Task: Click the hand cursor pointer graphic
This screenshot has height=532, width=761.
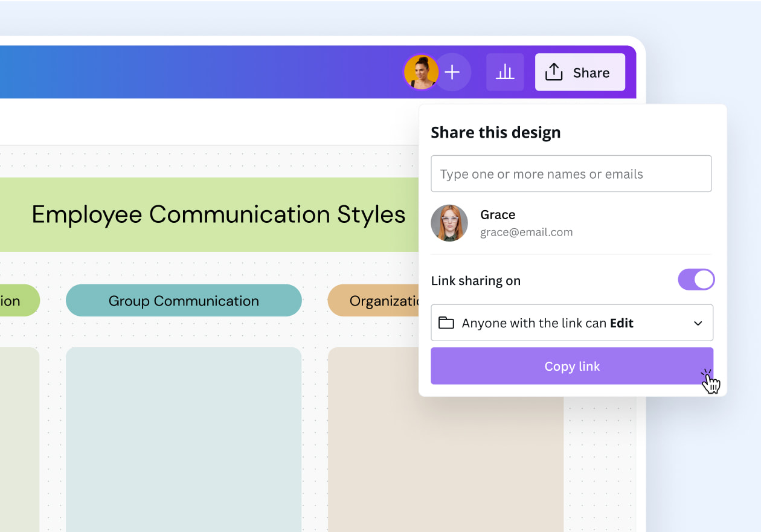Action: 711,382
